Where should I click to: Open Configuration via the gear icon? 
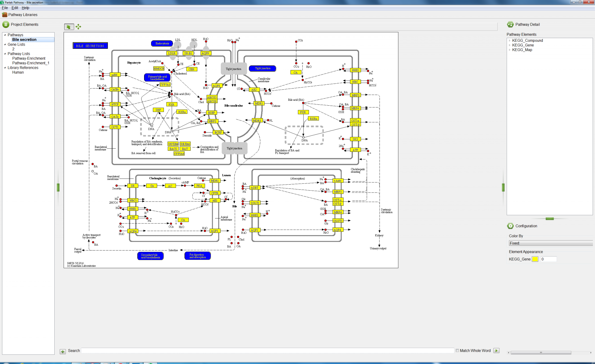point(511,226)
